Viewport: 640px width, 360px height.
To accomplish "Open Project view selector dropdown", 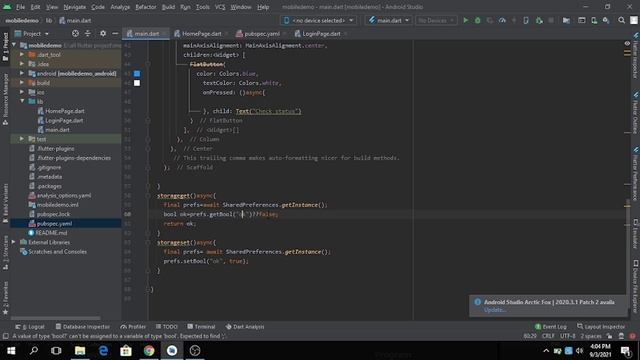I will point(32,33).
